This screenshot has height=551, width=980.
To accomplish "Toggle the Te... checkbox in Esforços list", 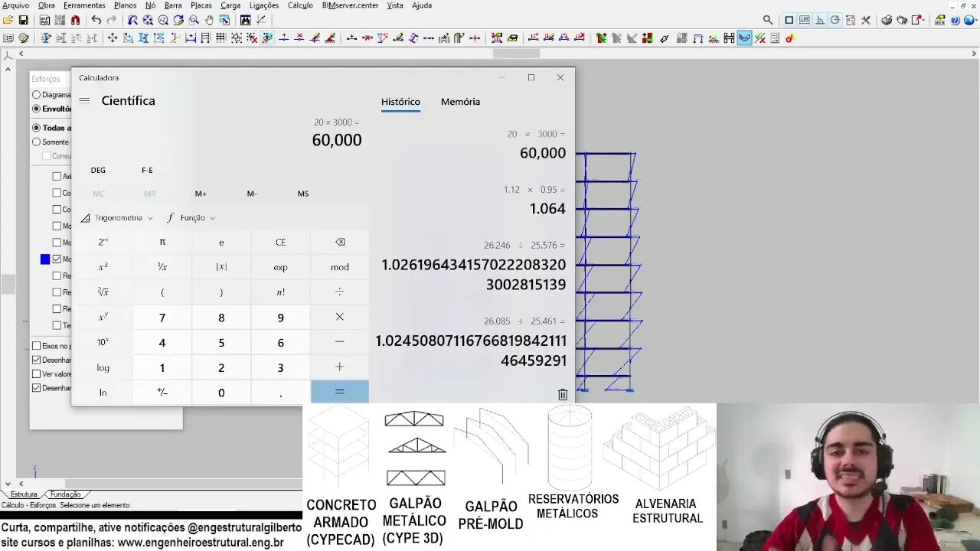I will (x=57, y=325).
